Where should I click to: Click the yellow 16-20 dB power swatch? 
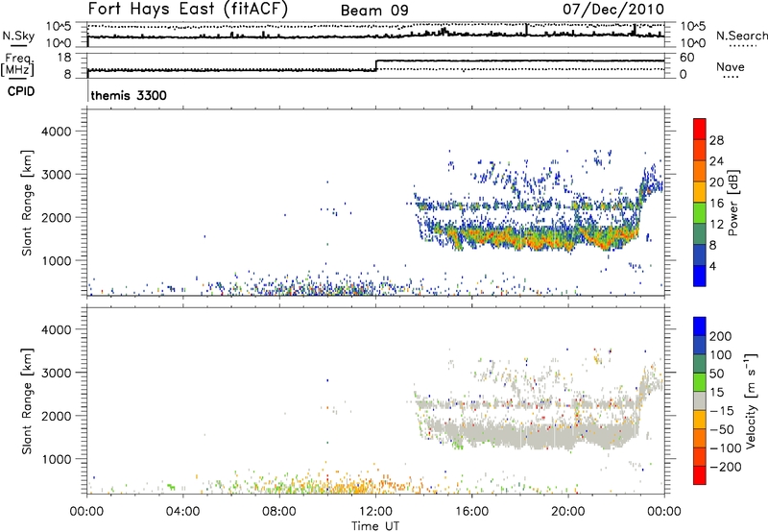tap(700, 192)
